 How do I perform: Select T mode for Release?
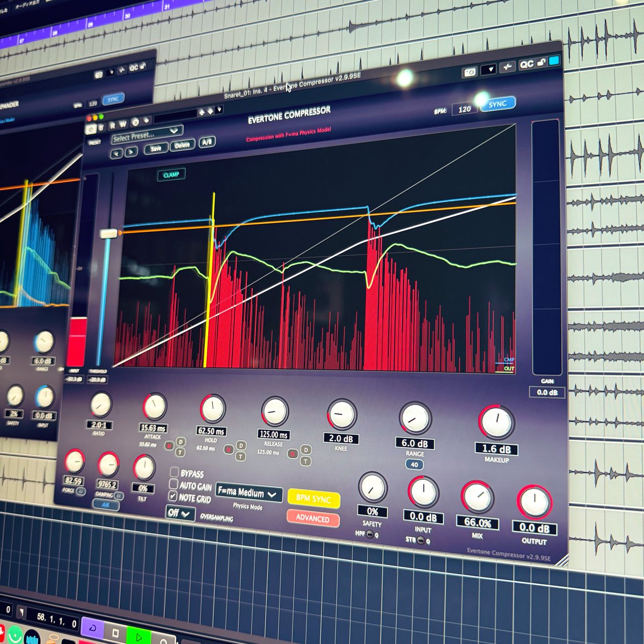pos(305,461)
